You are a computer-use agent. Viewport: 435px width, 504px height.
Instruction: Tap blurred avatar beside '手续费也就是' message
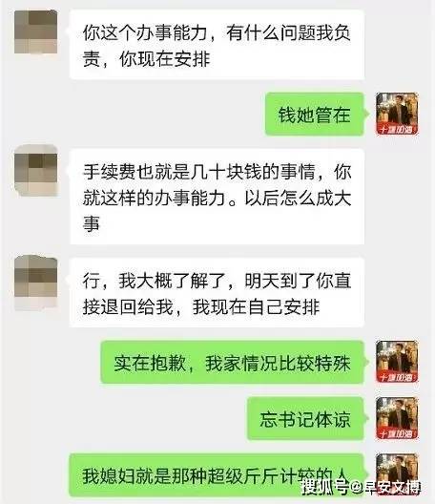[x=36, y=171]
